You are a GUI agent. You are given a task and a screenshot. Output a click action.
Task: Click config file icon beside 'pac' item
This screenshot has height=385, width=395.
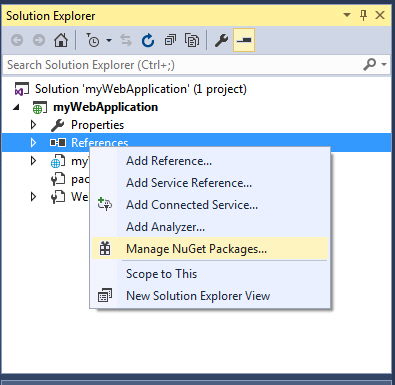point(58,179)
